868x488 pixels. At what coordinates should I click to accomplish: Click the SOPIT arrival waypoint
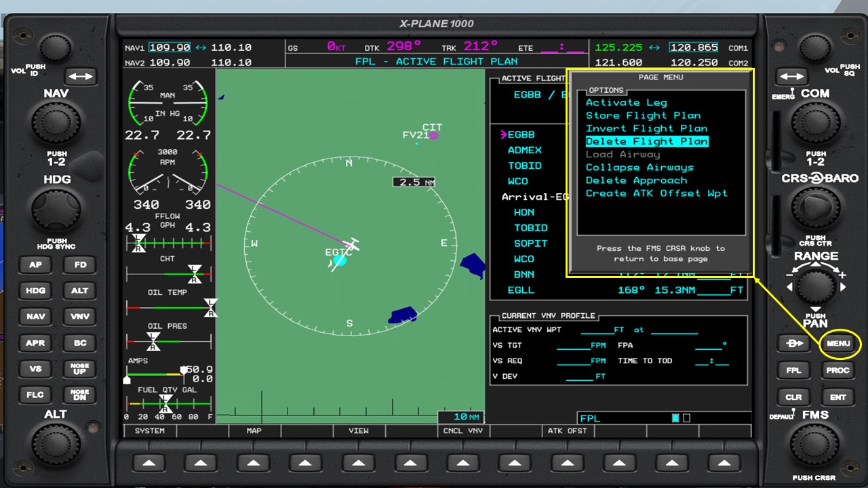(x=531, y=243)
